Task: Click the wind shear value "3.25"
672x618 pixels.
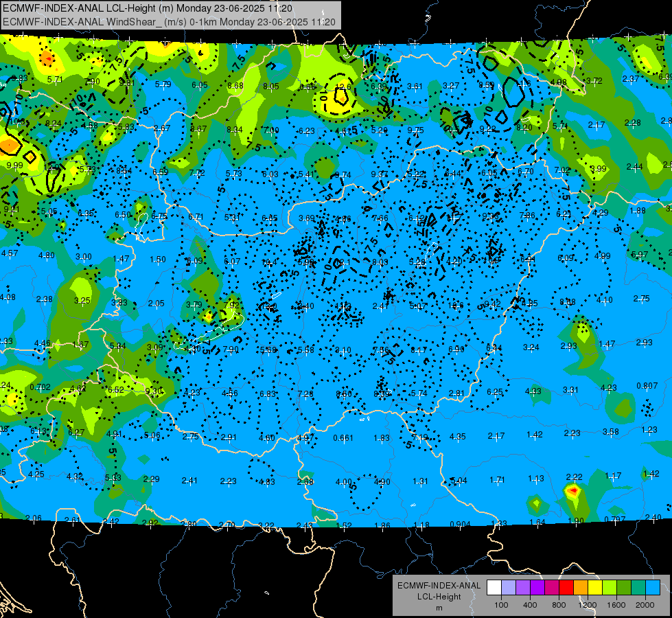Action: click(x=82, y=301)
